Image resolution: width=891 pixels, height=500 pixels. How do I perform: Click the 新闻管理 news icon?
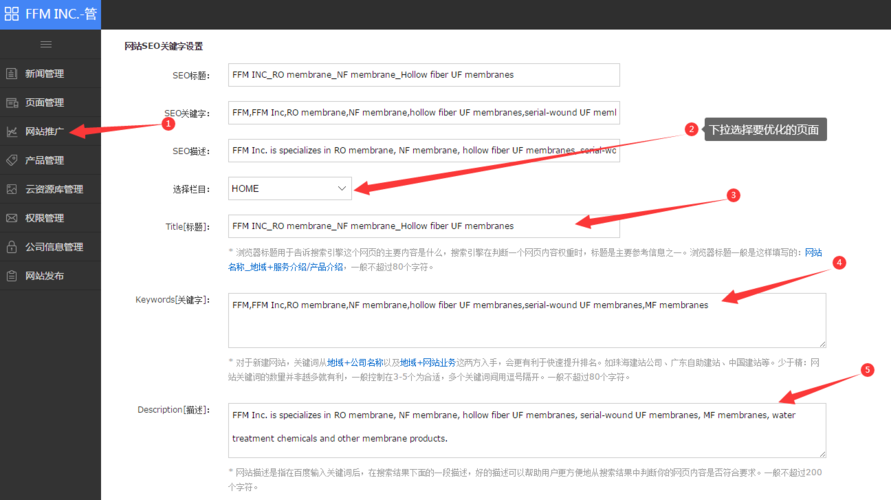click(x=11, y=73)
